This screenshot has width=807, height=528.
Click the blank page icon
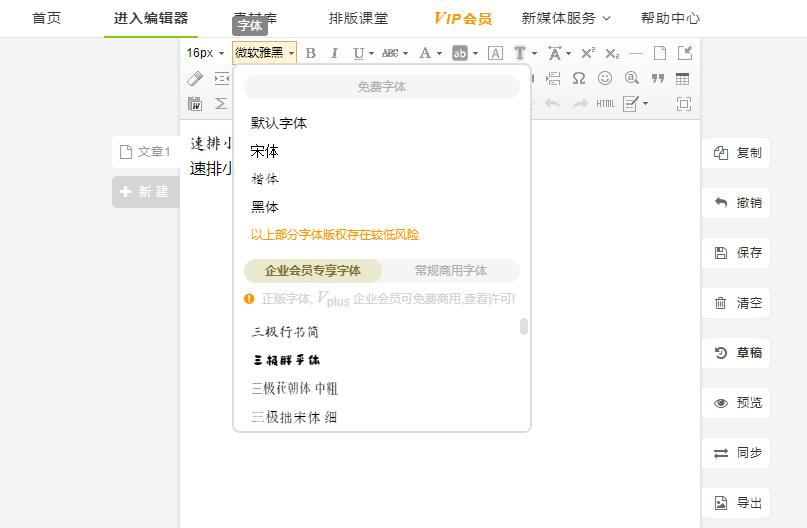(660, 53)
